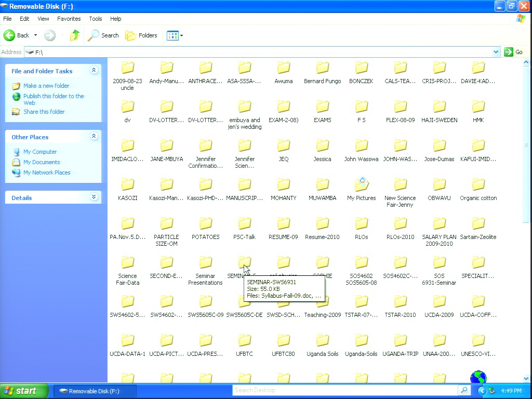This screenshot has height=399, width=532.
Task: Select the Bernard Fungo folder
Action: click(x=322, y=73)
